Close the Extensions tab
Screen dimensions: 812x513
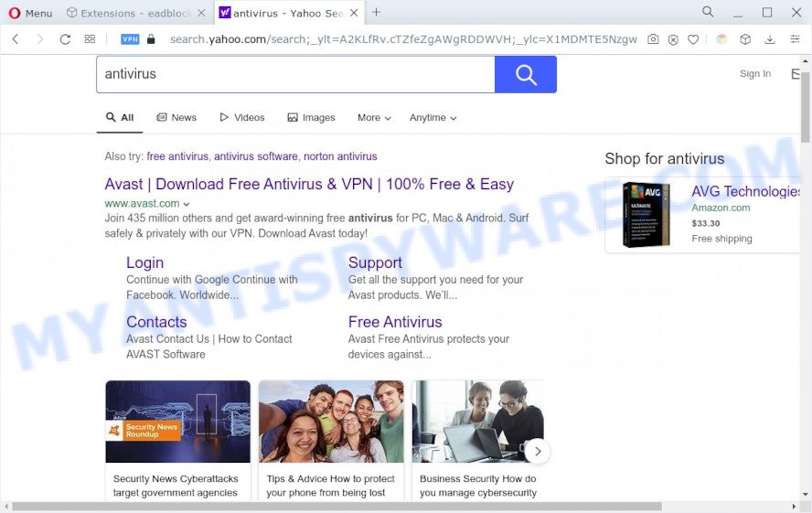coord(201,13)
